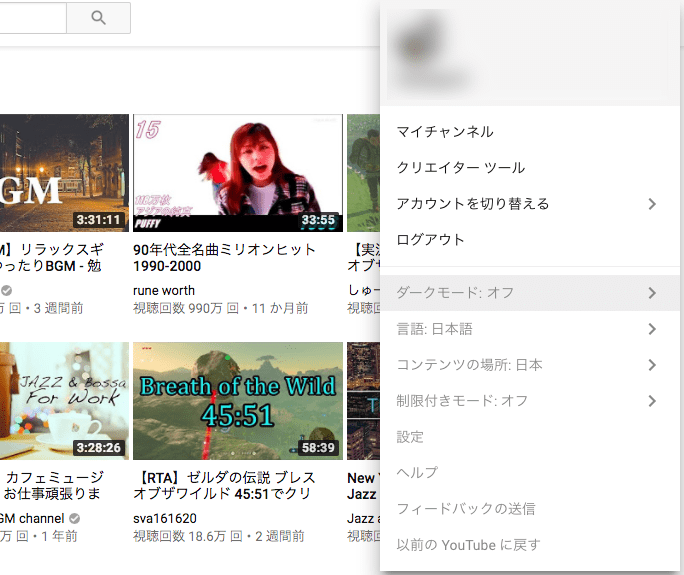This screenshot has height=575, width=684.
Task: Open Breath of the Wild 45:51 thumbnail
Action: (238, 401)
